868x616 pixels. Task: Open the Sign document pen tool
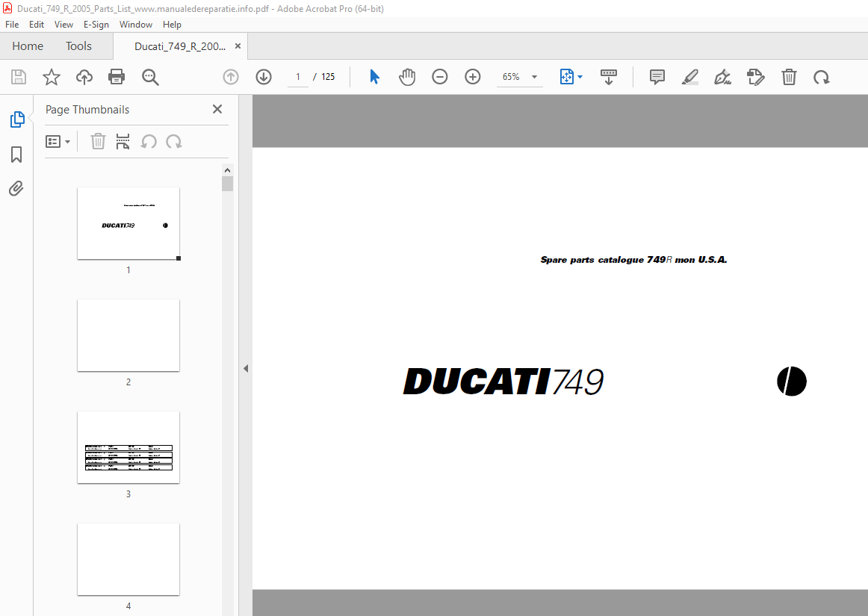pyautogui.click(x=722, y=77)
